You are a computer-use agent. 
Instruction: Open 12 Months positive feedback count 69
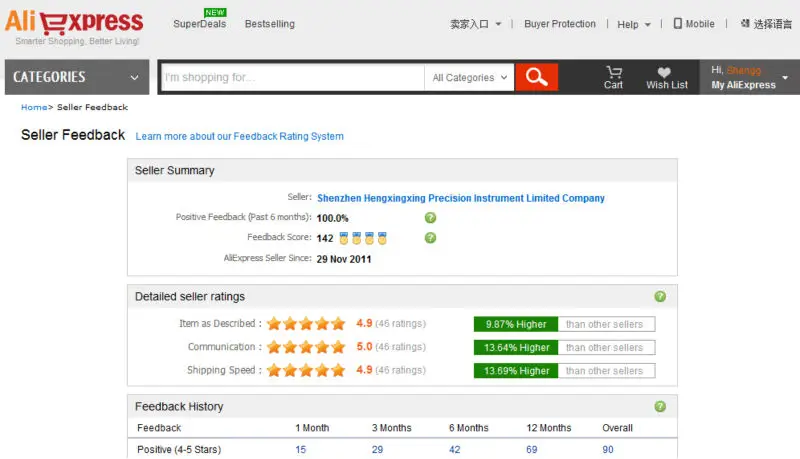(x=532, y=449)
